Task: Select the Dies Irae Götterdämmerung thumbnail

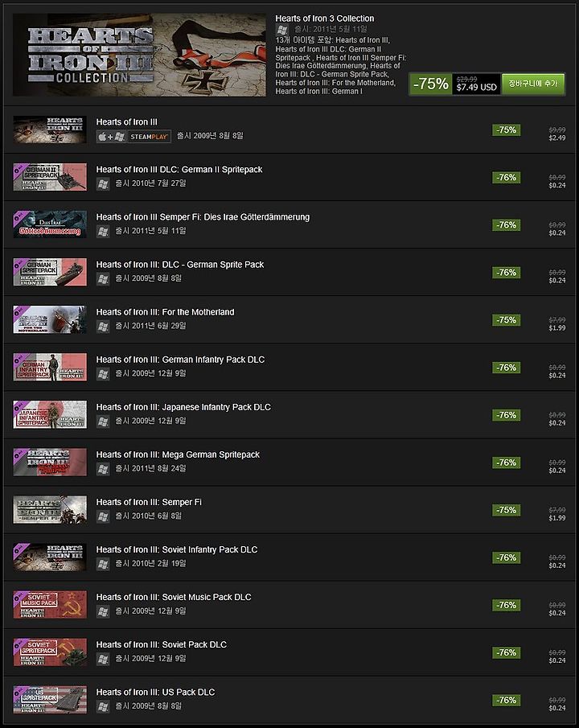Action: 50,224
